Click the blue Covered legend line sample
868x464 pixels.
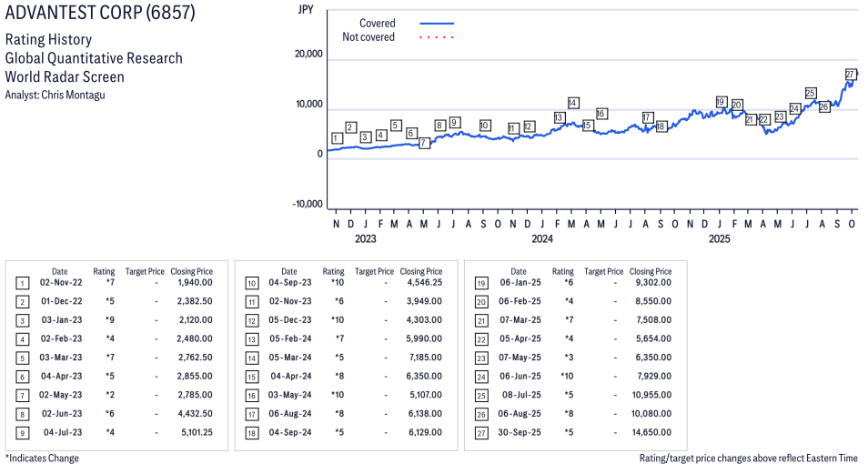coord(437,24)
